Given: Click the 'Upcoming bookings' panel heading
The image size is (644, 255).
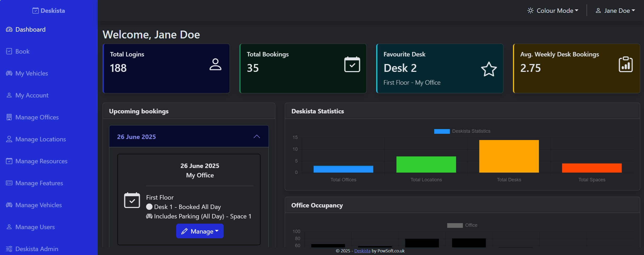Looking at the screenshot, I should [x=139, y=111].
